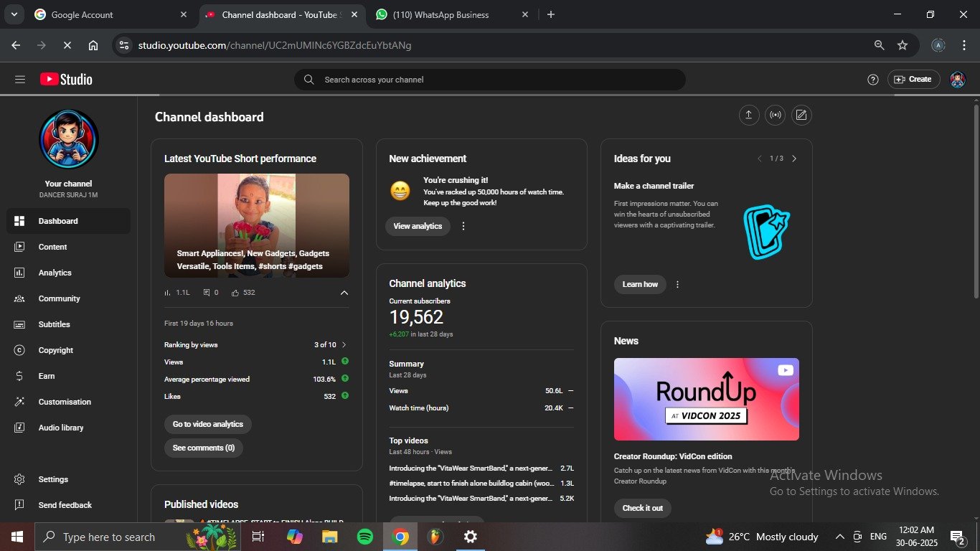Switch to the WhatsApp Business tab
980x551 pixels.
point(453,14)
